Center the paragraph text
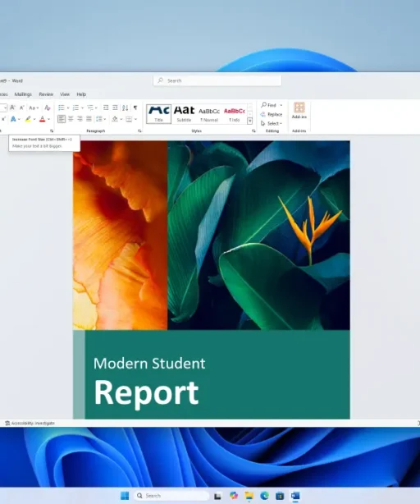420x504 pixels. click(71, 119)
